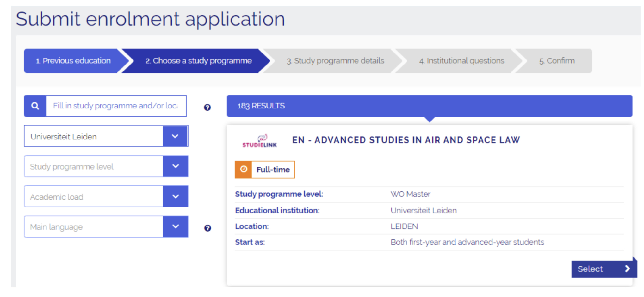The image size is (644, 297).
Task: Click the Educational institution: label
Action: coord(277,210)
